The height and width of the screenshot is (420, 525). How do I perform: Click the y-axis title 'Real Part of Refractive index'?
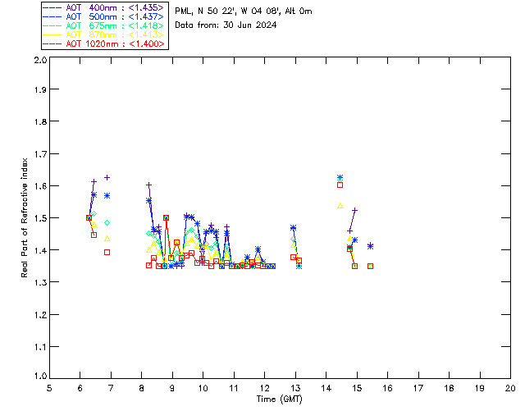(25, 217)
